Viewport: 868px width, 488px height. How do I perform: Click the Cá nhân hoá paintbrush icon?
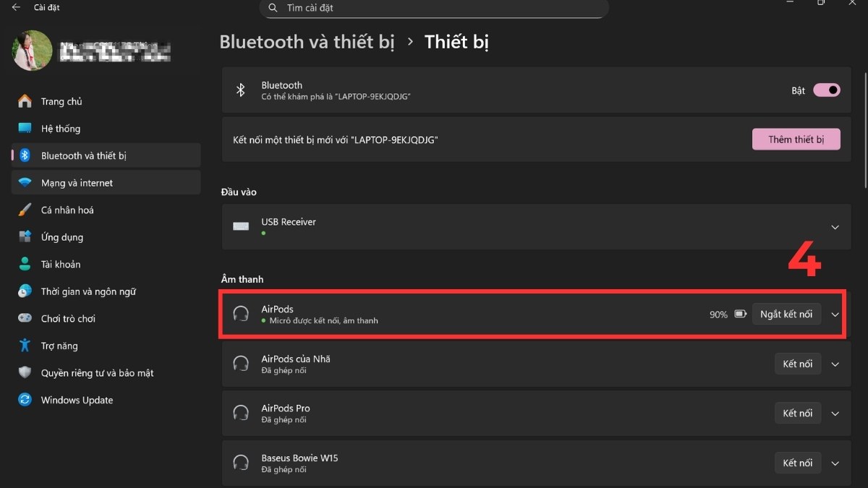point(24,210)
